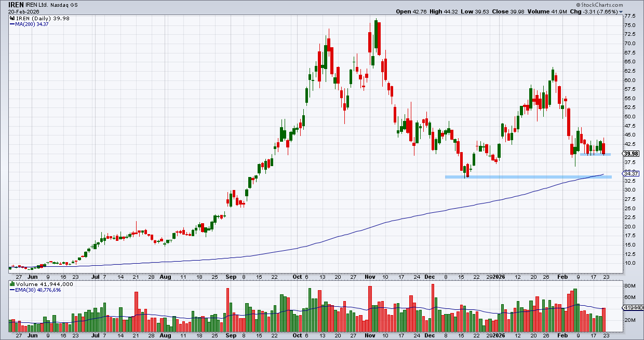This screenshot has width=644, height=340.
Task: Click the 50.0 price axis label
Action: coord(630,117)
